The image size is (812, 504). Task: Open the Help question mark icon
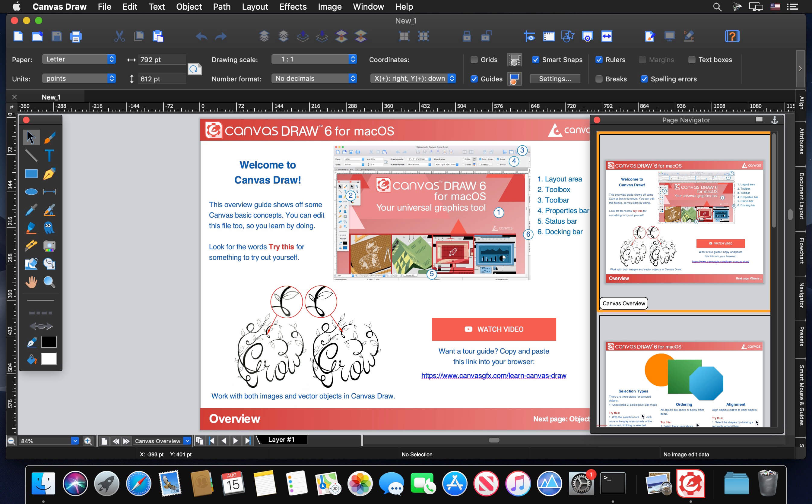732,36
